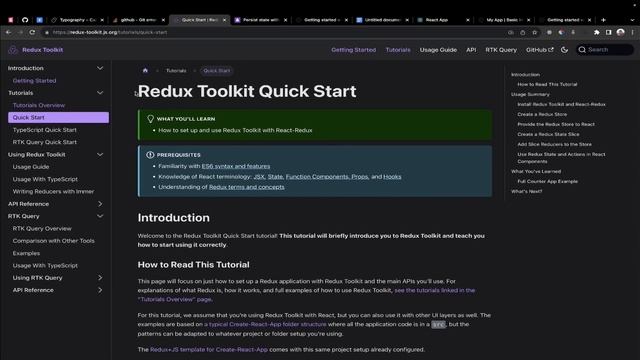Open Chrome three-dot menu

pyautogui.click(x=633, y=32)
